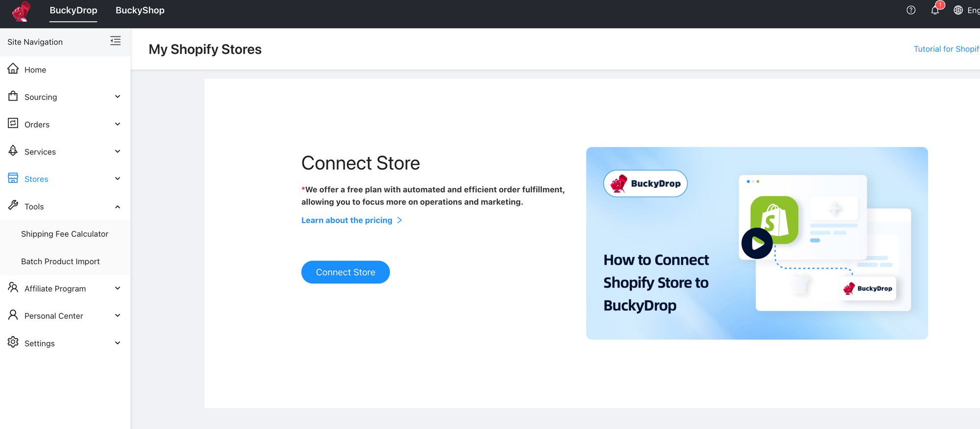Open notifications bell icon
The height and width of the screenshot is (429, 980).
pos(935,10)
